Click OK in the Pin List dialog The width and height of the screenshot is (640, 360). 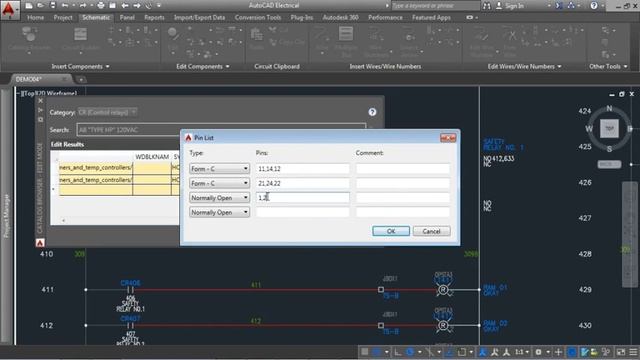(391, 231)
